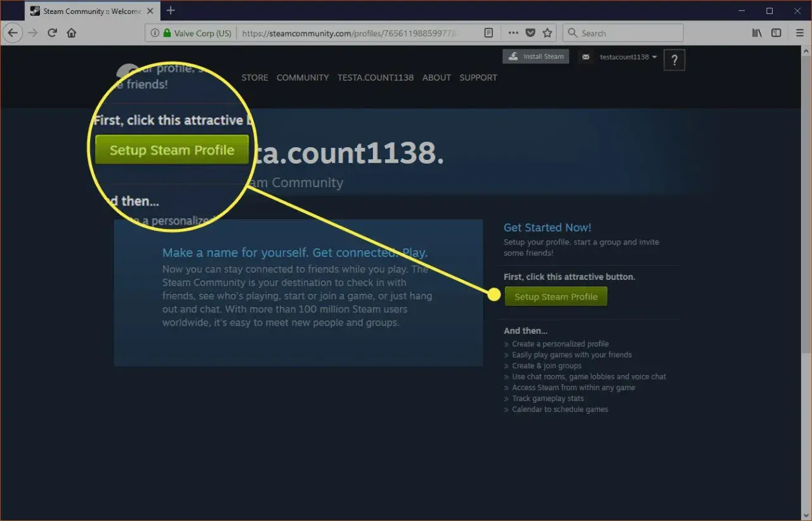Click the 'Get Started Now!' heading
The height and width of the screenshot is (521, 812).
(547, 227)
